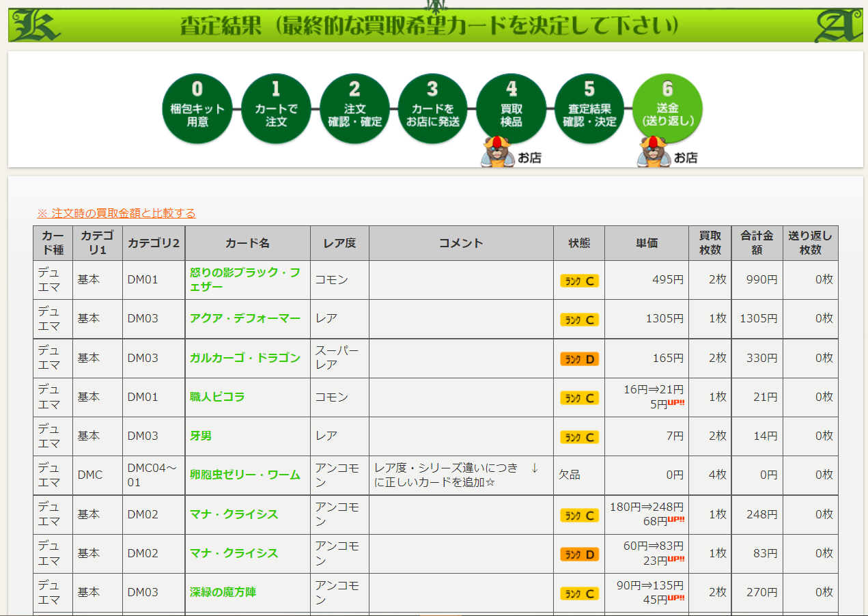Open 深緑の魔方陣 card link

coord(223,592)
